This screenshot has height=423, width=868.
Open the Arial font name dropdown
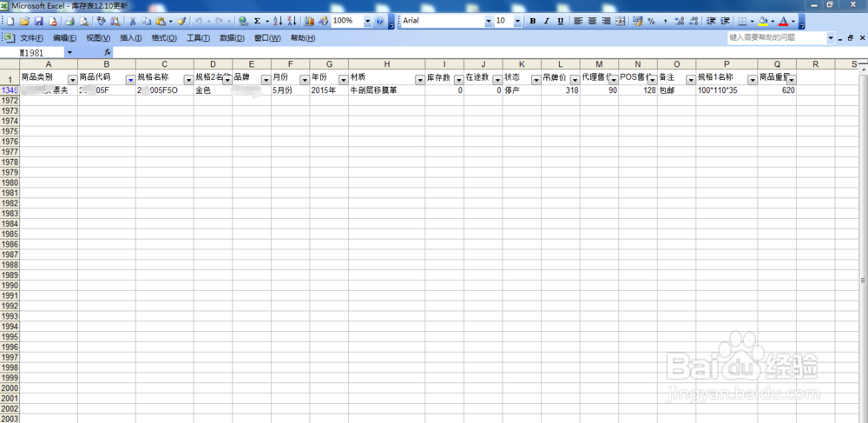(488, 21)
